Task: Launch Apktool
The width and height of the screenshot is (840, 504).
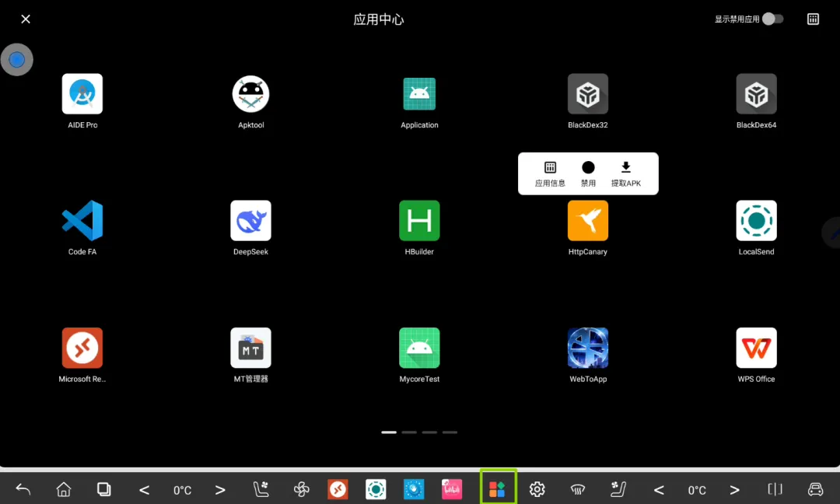Action: tap(250, 94)
